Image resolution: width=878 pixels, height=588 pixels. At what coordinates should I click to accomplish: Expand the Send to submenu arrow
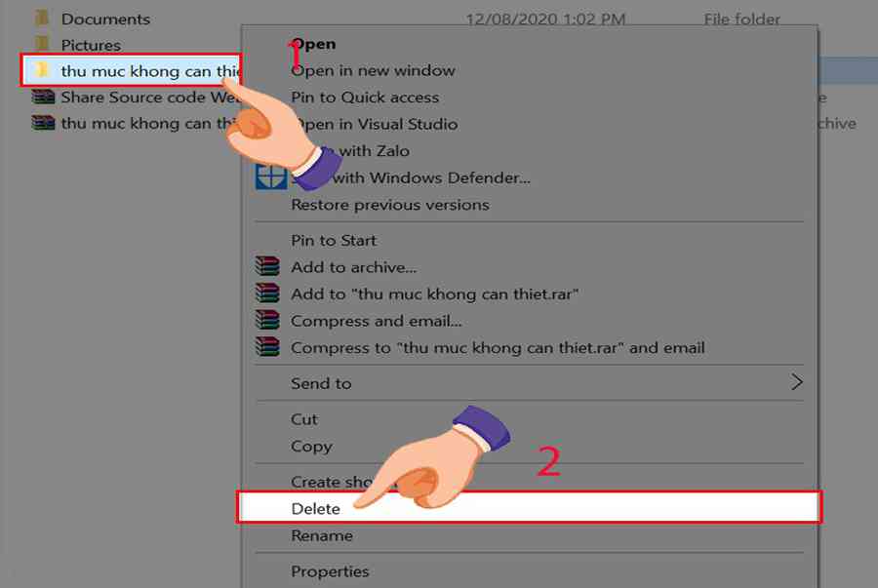tap(796, 382)
